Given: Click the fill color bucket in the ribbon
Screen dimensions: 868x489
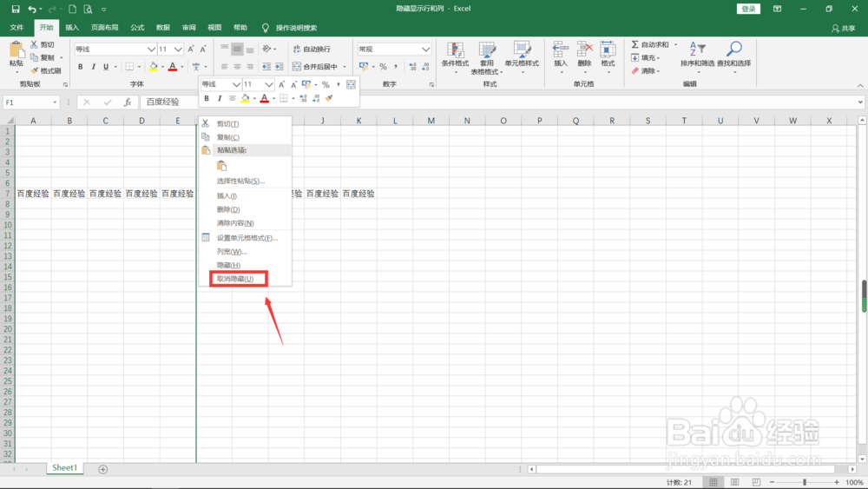Looking at the screenshot, I should (154, 67).
